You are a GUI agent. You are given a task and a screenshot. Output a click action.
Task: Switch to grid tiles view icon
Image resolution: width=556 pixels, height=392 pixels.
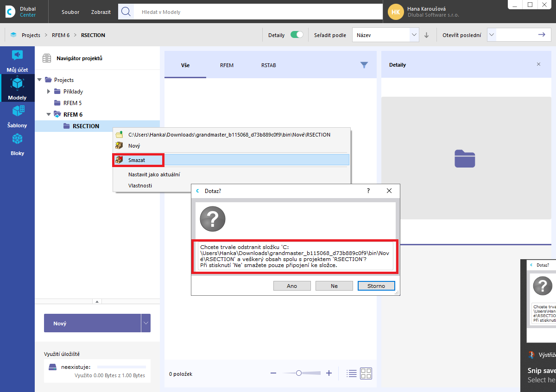tap(366, 373)
